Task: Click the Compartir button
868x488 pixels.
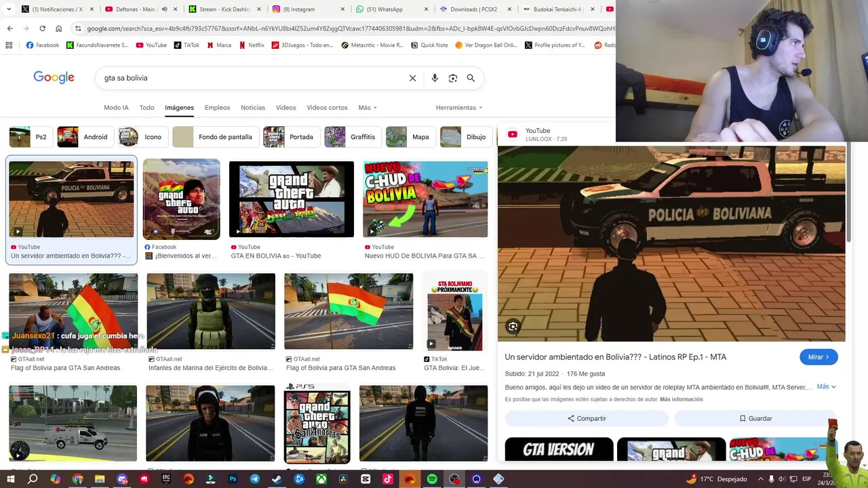Action: 587,418
